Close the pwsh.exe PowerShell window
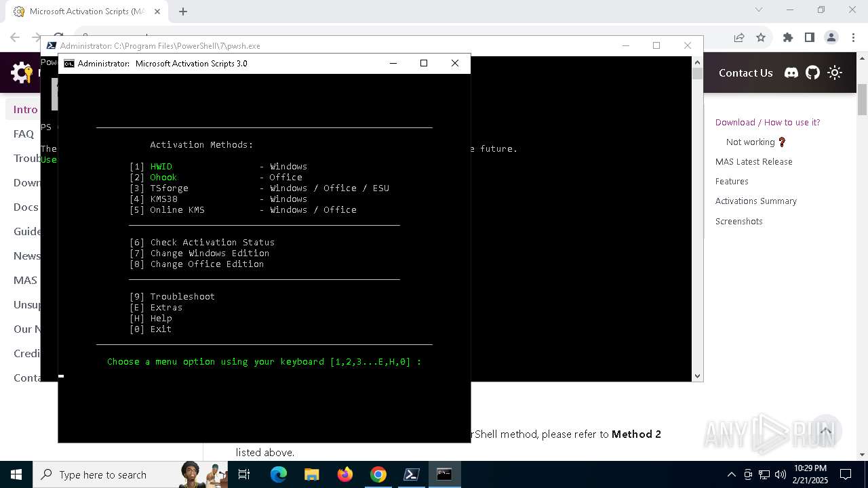The width and height of the screenshot is (868, 488). tap(688, 45)
